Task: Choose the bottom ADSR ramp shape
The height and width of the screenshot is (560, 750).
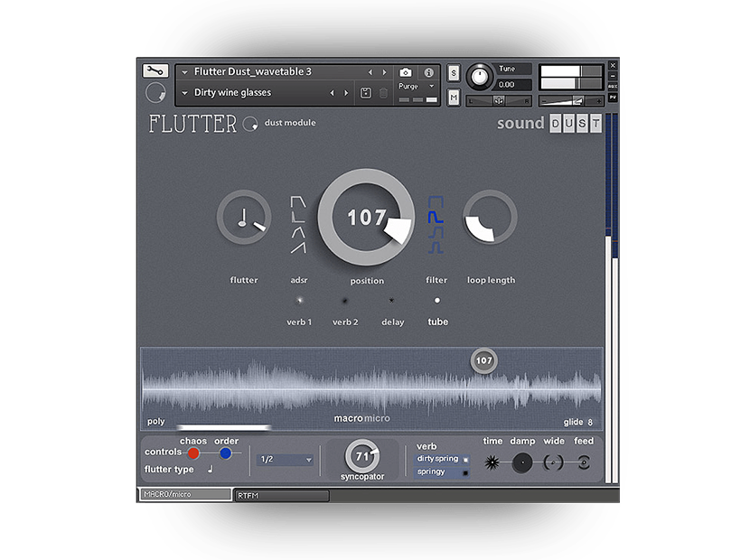Action: [298, 247]
